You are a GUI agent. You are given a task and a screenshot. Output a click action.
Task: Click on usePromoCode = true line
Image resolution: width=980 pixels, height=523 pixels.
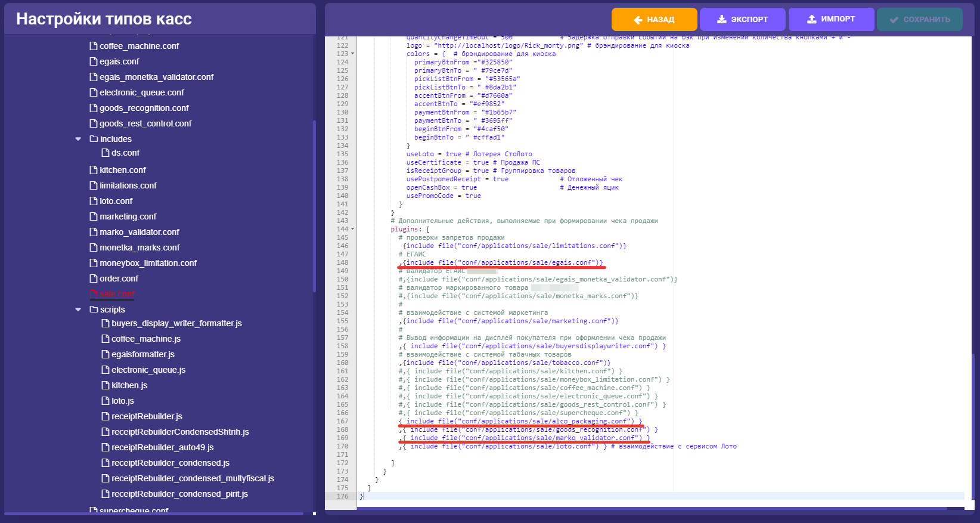coord(444,196)
